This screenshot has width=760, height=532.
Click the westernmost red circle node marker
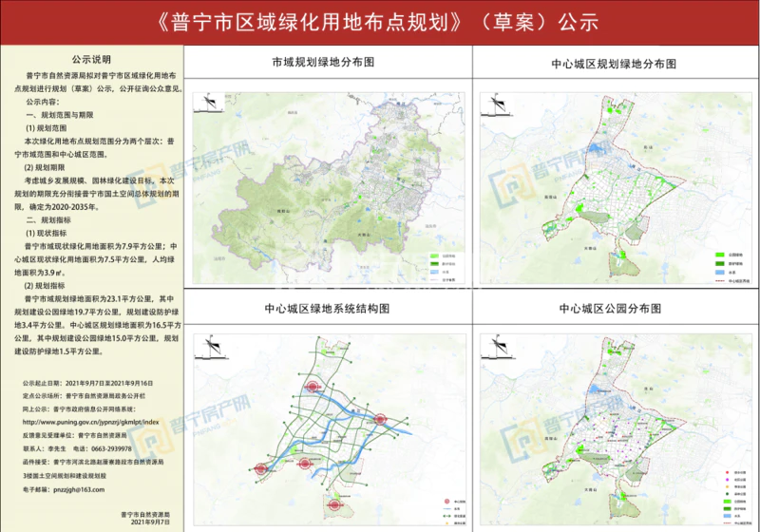click(x=262, y=468)
